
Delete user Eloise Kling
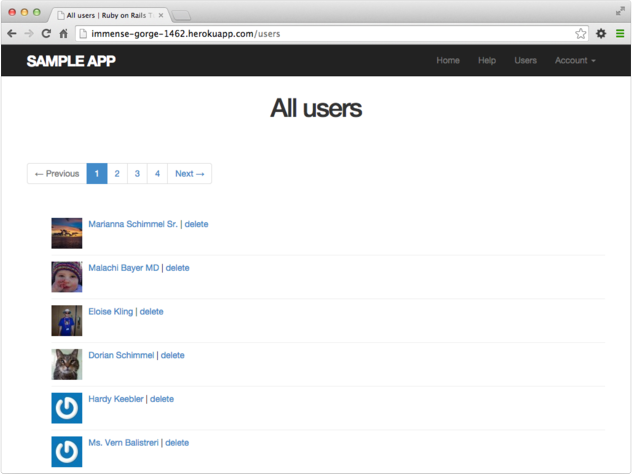[151, 312]
